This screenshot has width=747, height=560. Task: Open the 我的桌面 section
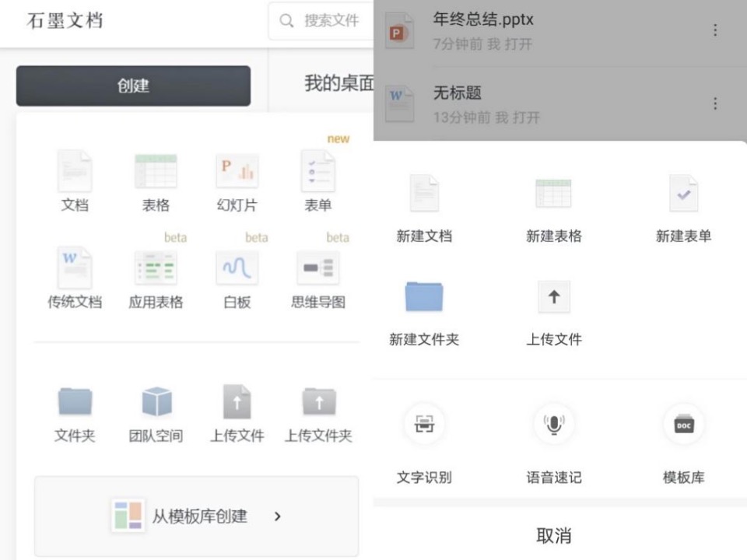pos(338,83)
